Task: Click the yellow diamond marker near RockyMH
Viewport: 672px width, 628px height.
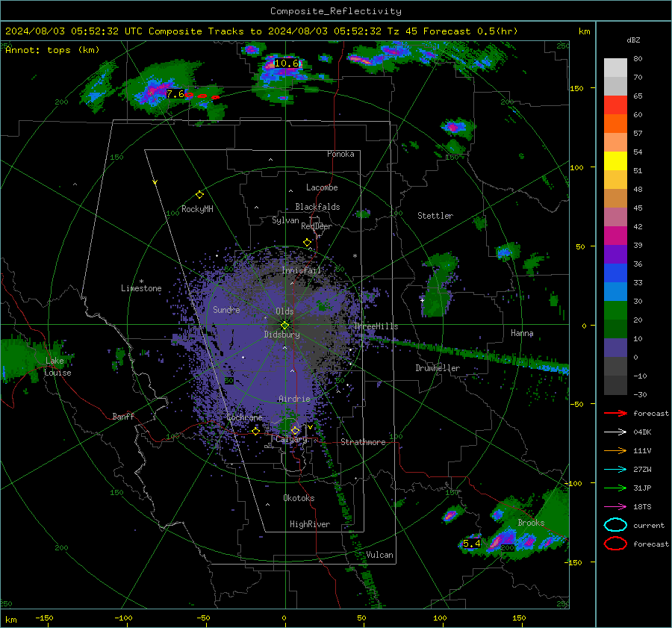Action: (x=199, y=195)
